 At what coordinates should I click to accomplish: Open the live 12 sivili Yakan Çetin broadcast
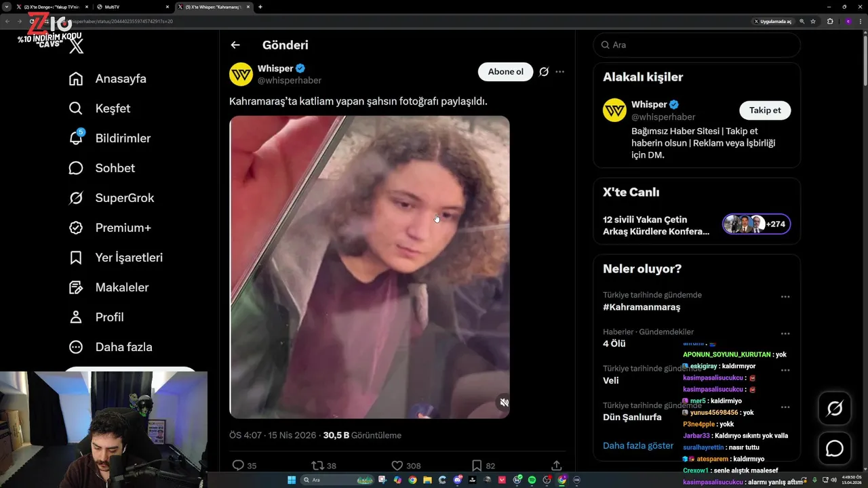point(656,225)
